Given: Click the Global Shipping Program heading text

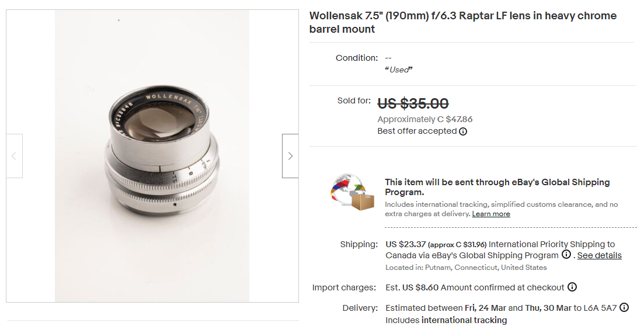Looking at the screenshot, I should tap(497, 187).
